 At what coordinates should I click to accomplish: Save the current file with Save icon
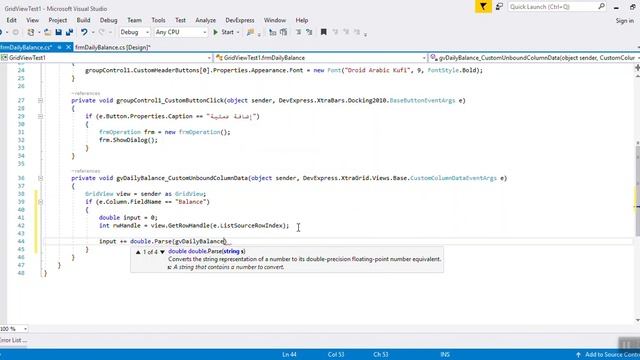[58, 32]
